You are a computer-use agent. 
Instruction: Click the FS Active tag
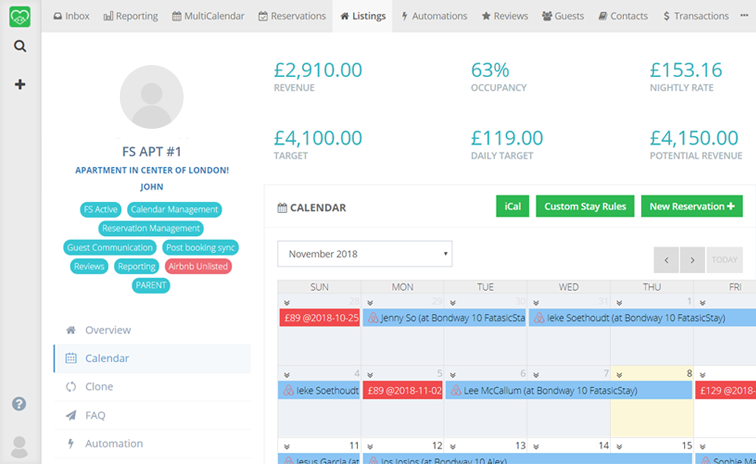coord(100,209)
